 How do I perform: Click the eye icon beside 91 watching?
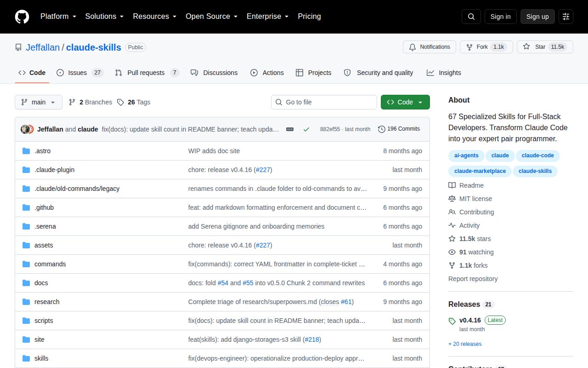pyautogui.click(x=452, y=252)
